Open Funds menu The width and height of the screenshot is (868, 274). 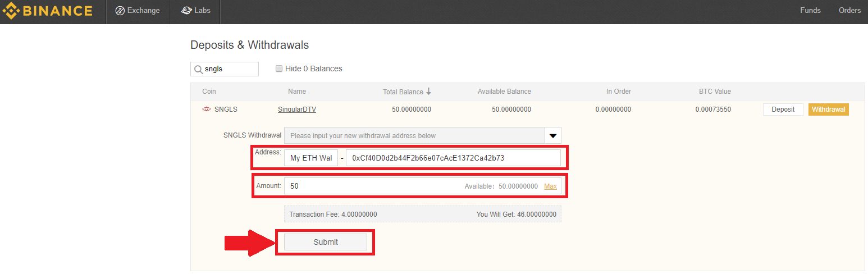[810, 11]
